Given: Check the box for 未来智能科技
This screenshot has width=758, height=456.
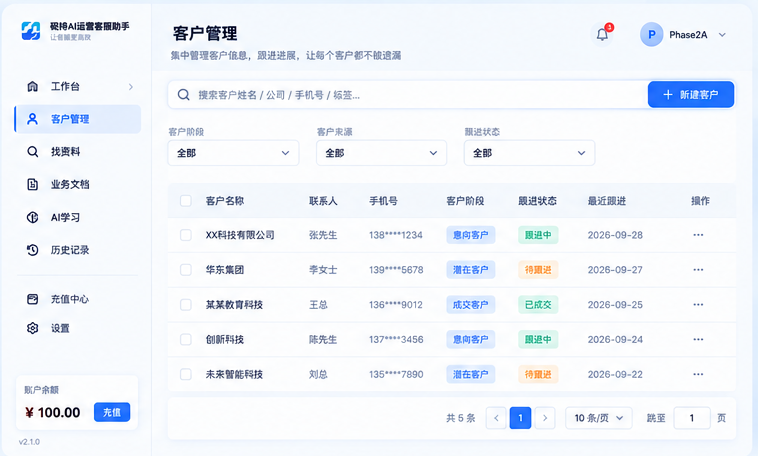Looking at the screenshot, I should click(x=186, y=374).
